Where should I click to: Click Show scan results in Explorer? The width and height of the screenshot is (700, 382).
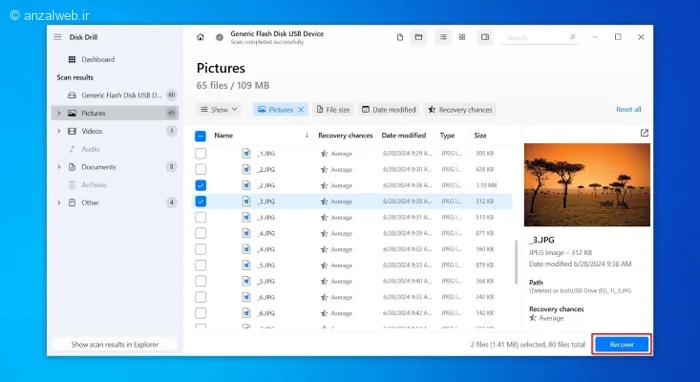(115, 345)
